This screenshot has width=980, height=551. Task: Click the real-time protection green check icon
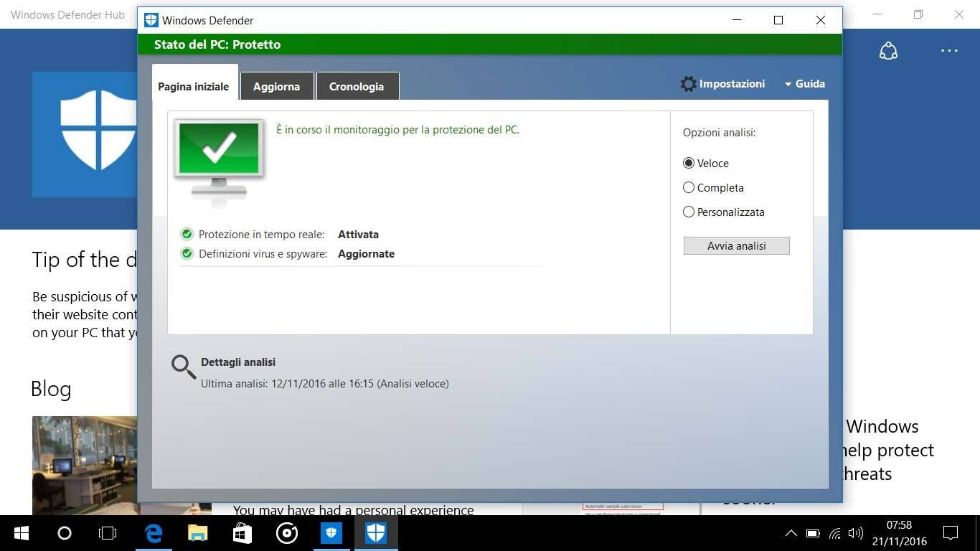click(x=187, y=234)
